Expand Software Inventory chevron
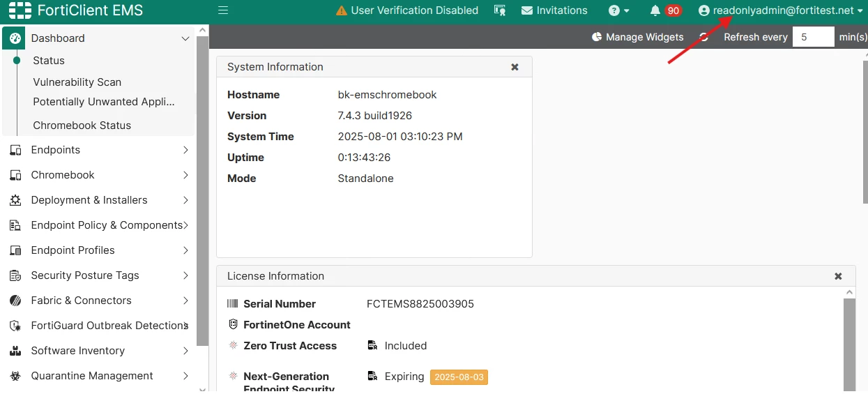Viewport: 868px width, 394px height. click(x=185, y=351)
